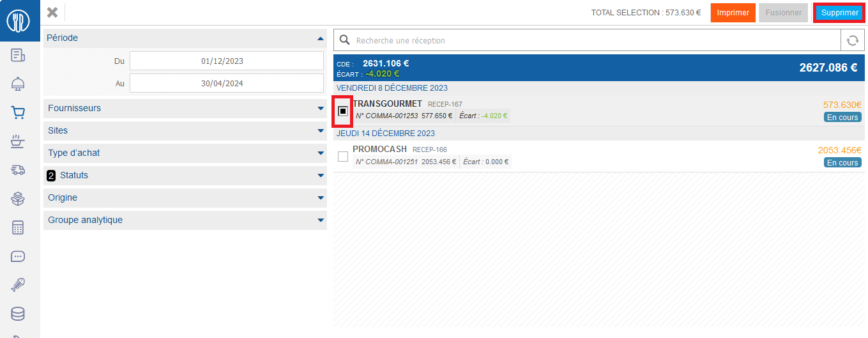Open the chat bubble sidebar icon
Screen dimensions: 868x338
[x=18, y=256]
